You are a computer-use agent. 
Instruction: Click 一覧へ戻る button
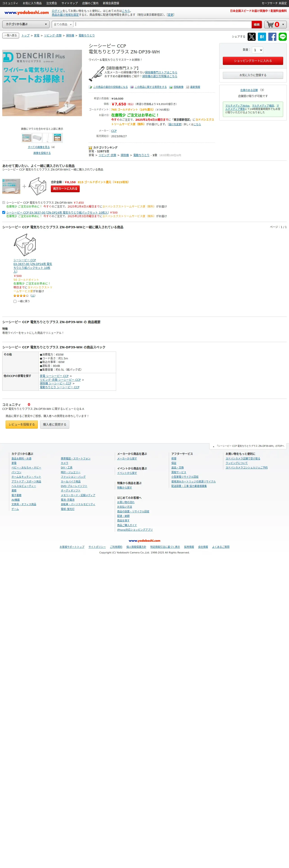(x=10, y=35)
